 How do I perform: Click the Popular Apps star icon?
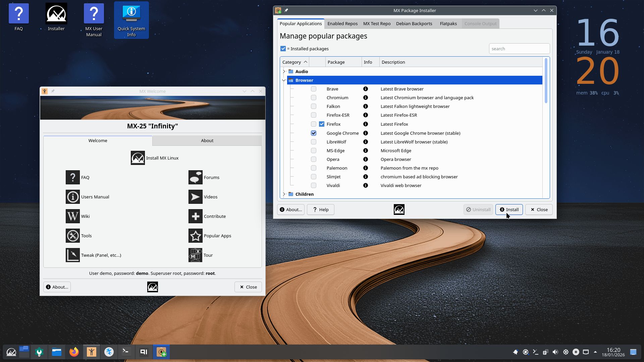195,236
